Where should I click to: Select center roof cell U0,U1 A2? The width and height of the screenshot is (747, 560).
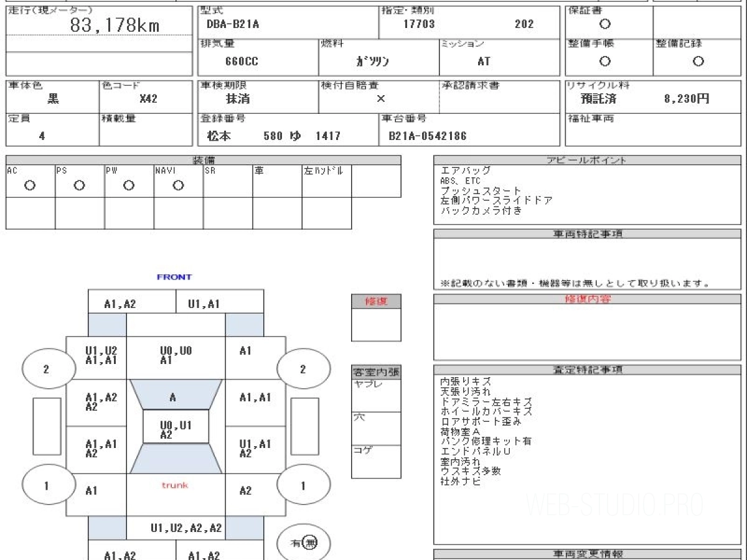[176, 426]
